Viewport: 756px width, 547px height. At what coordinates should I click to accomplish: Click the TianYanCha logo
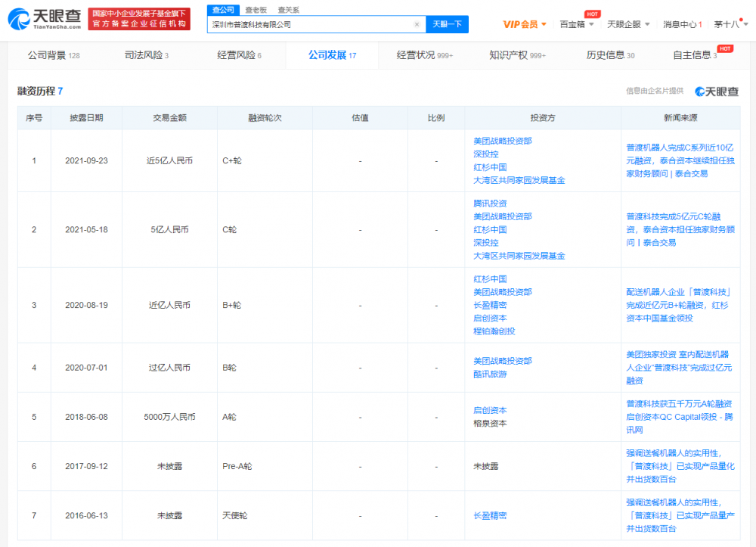tap(45, 19)
